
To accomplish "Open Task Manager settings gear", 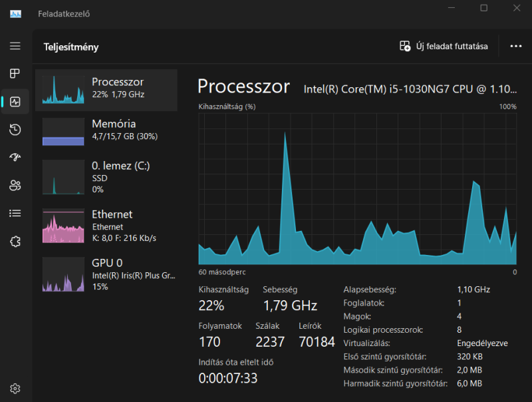I will click(15, 389).
